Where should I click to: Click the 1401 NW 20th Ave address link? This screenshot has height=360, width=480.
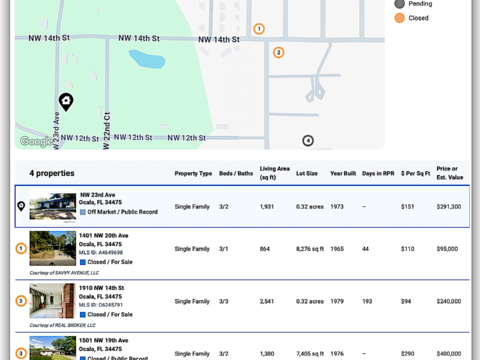point(104,236)
